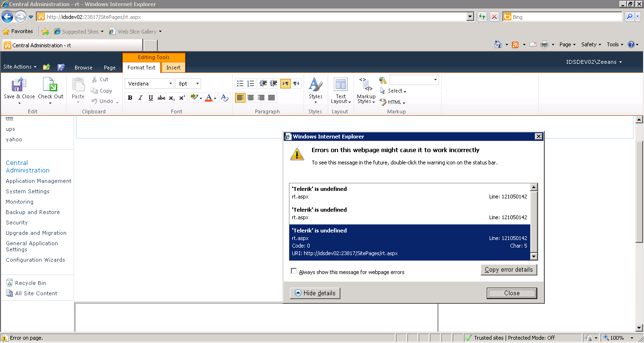Open the Safety menu in IE command bar
The width and height of the screenshot is (644, 343).
click(x=591, y=44)
